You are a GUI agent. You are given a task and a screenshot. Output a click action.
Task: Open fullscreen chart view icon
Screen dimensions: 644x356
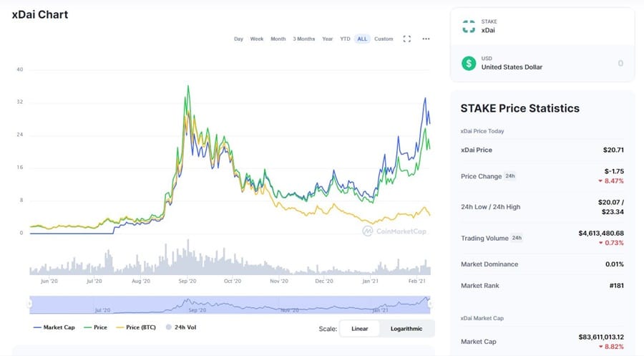click(407, 39)
